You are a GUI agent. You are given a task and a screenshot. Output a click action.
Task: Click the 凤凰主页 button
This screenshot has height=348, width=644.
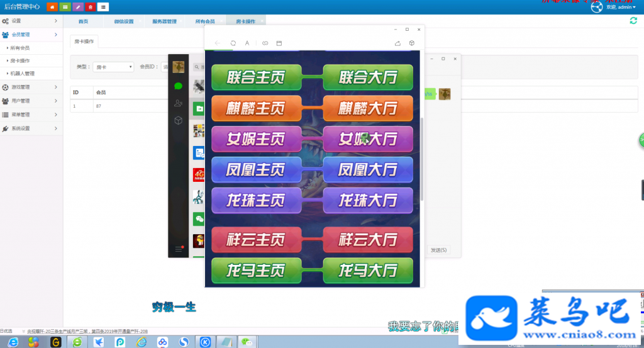(257, 170)
